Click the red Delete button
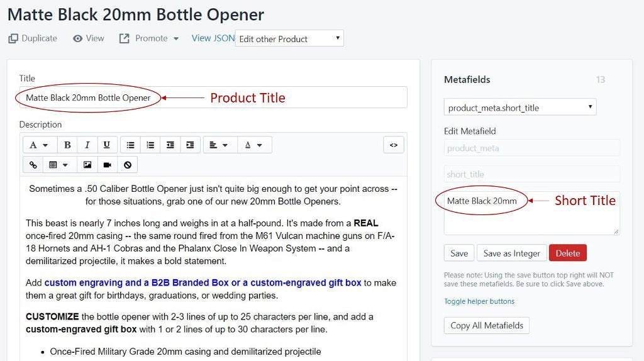 [568, 253]
